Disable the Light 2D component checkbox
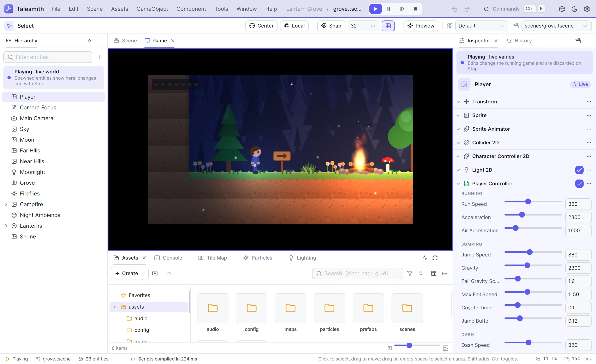 click(x=579, y=170)
